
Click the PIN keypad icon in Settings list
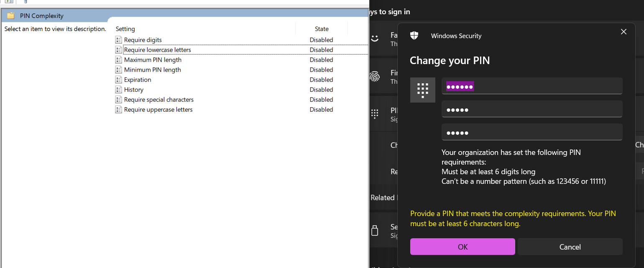pos(375,113)
